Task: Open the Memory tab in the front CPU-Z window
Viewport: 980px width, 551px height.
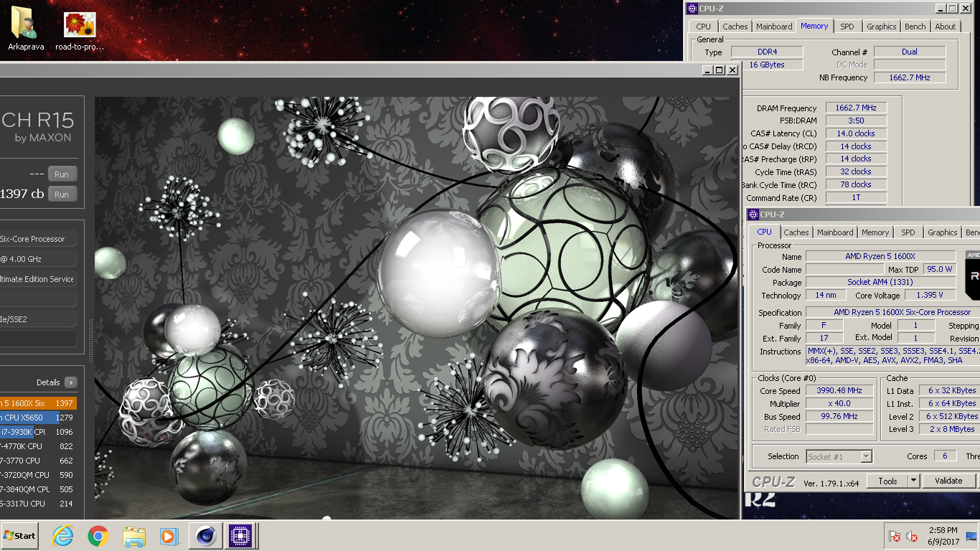Action: (875, 232)
